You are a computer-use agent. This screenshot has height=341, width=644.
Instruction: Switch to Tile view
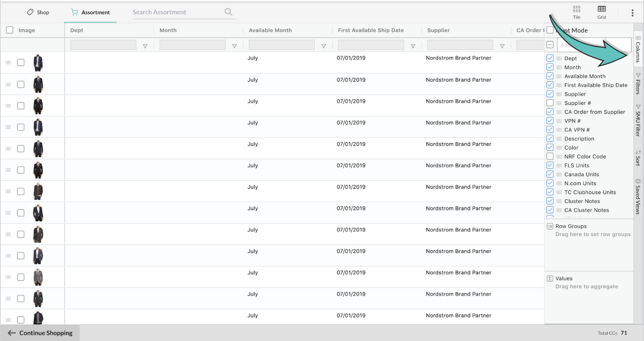(576, 12)
